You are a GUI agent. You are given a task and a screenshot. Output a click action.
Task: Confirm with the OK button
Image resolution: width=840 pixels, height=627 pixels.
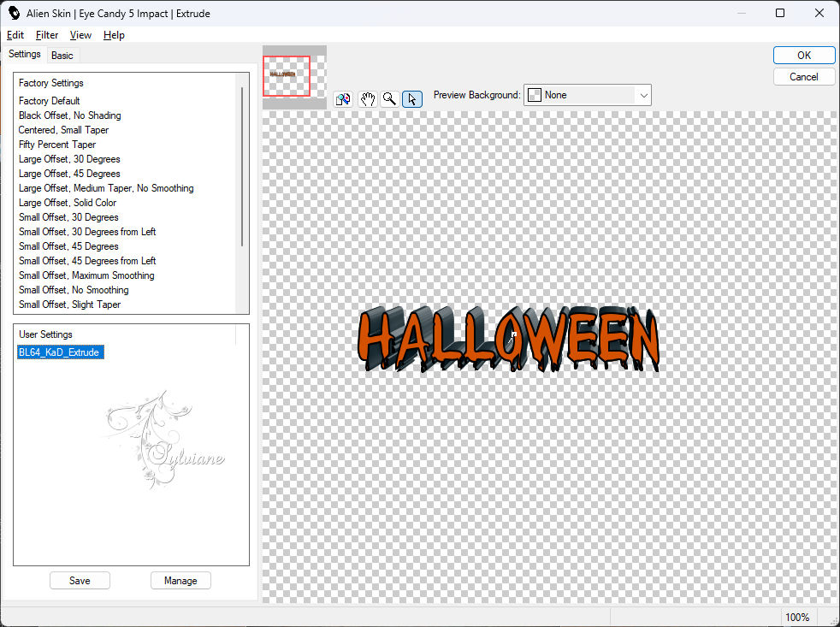803,56
